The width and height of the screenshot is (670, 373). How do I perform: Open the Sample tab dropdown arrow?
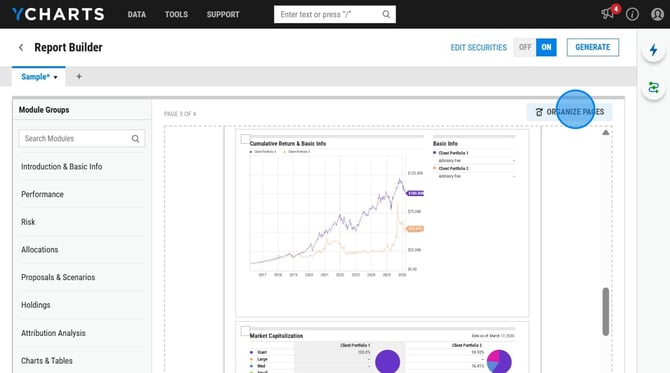pos(56,77)
